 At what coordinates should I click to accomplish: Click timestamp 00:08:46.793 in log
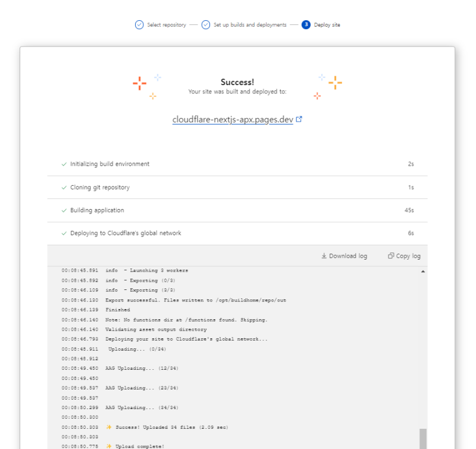80,339
